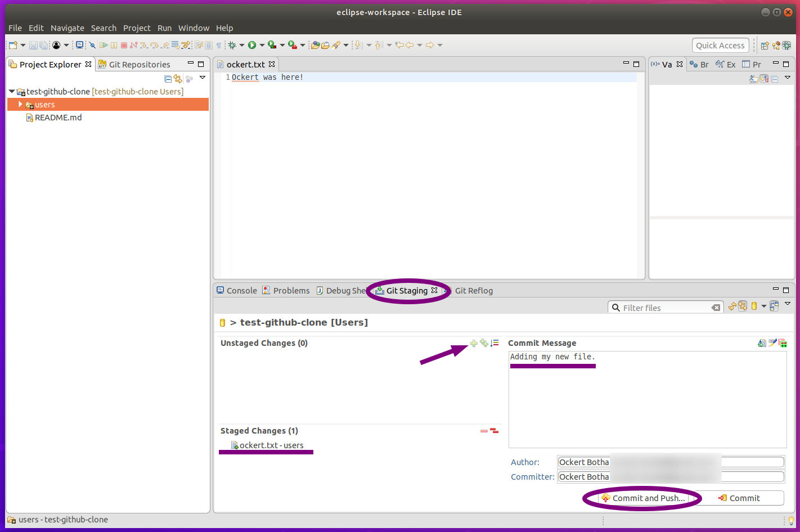Click the Save All toolbar icon

coord(43,45)
